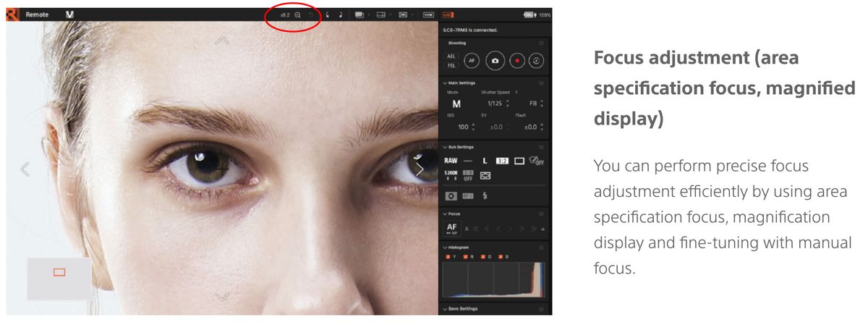Start movie recording with the red record button

(516, 62)
